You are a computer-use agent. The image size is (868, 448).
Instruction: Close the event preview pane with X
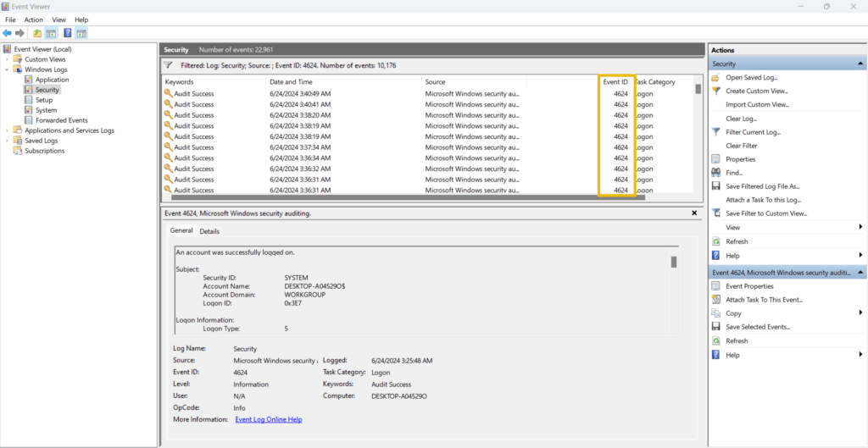click(694, 213)
